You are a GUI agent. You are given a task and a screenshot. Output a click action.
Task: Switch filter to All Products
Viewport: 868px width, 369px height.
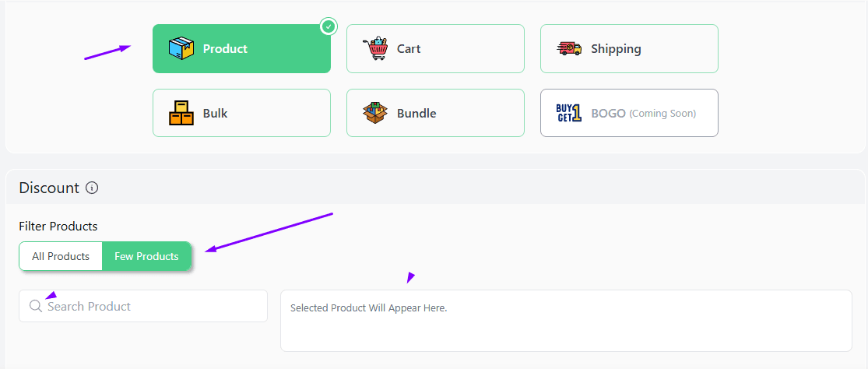[x=61, y=256]
